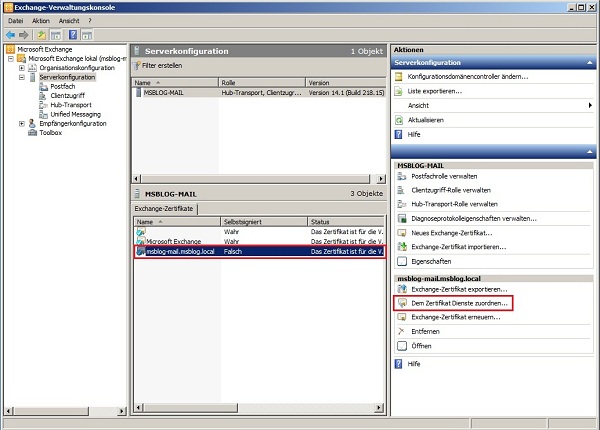Screen dimensions: 600x430
Task: Click the MSBLOG-MAIL server icon in list
Action: tap(138, 93)
